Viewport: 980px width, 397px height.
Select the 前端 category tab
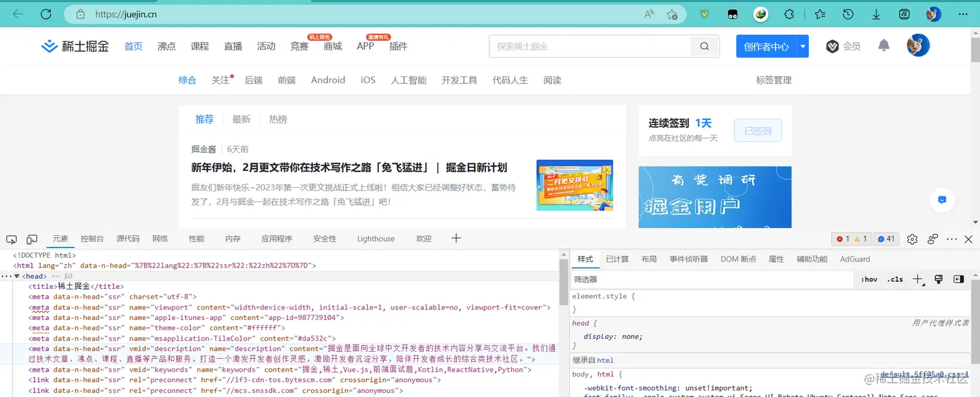(x=286, y=80)
